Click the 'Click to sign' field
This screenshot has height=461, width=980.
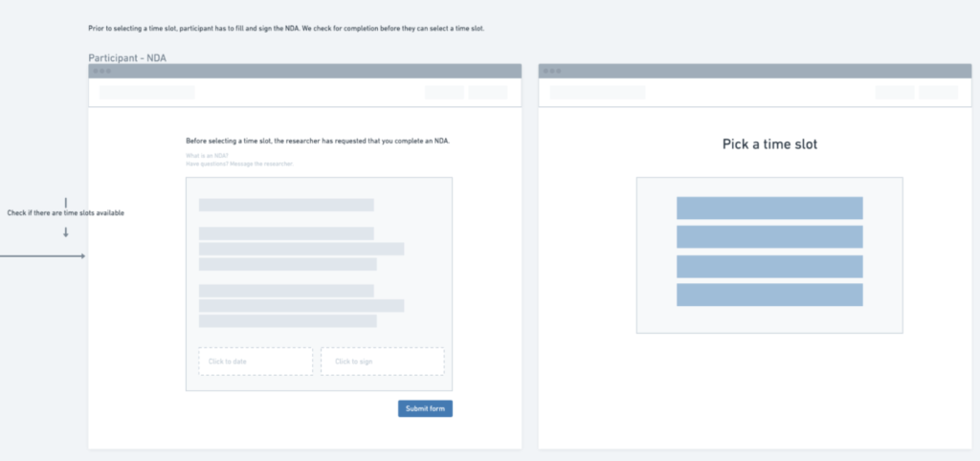[x=383, y=362]
